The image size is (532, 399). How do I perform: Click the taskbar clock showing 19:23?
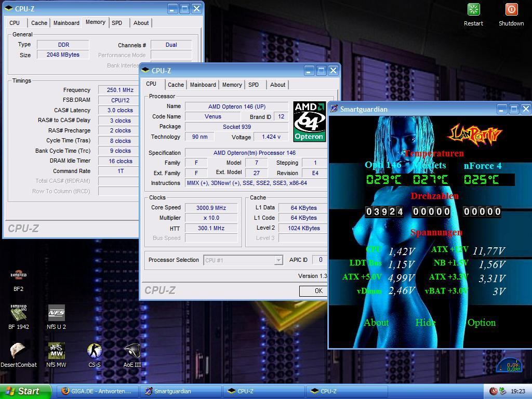tap(518, 391)
